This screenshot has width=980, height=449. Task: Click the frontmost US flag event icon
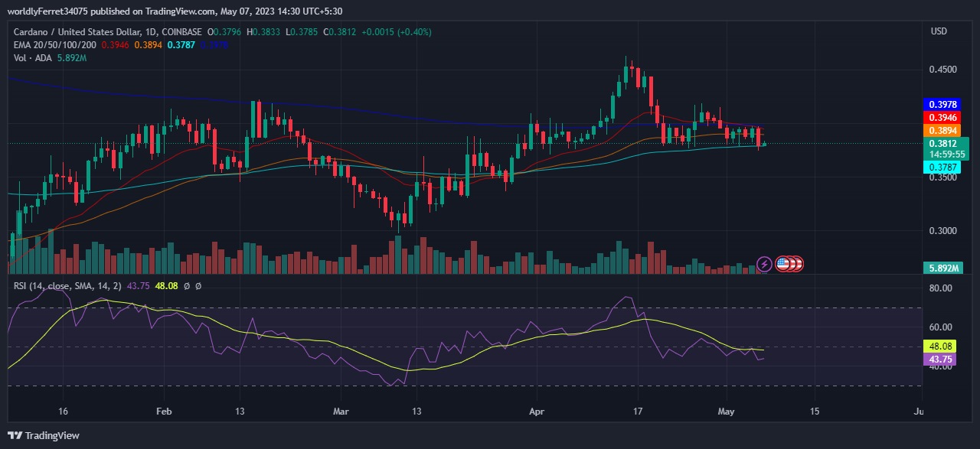tap(782, 264)
